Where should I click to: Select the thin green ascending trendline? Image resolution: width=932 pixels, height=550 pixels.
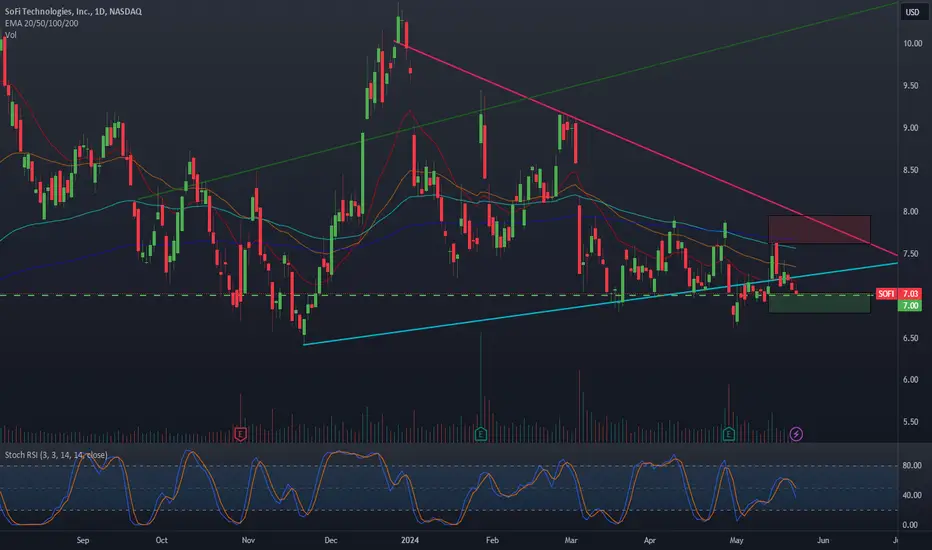[x=517, y=102]
